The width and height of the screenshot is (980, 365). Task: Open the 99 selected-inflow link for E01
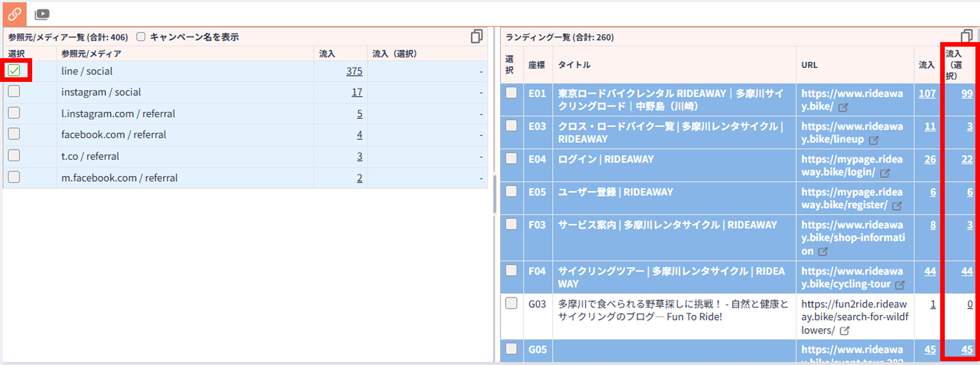coord(967,93)
